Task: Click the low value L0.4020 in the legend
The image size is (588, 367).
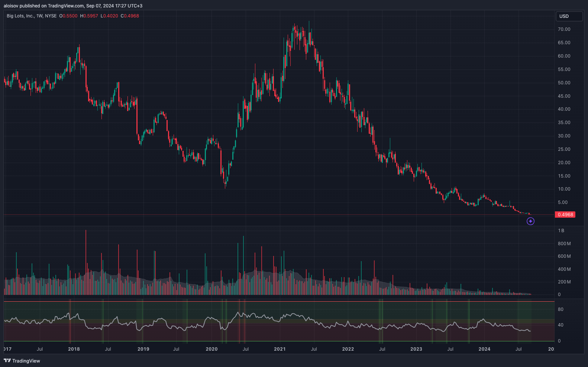Action: [109, 16]
